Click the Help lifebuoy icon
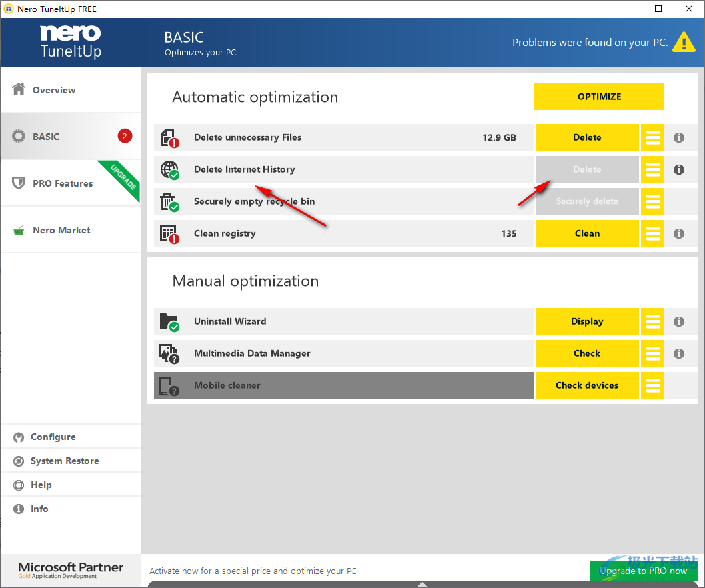 [x=19, y=485]
